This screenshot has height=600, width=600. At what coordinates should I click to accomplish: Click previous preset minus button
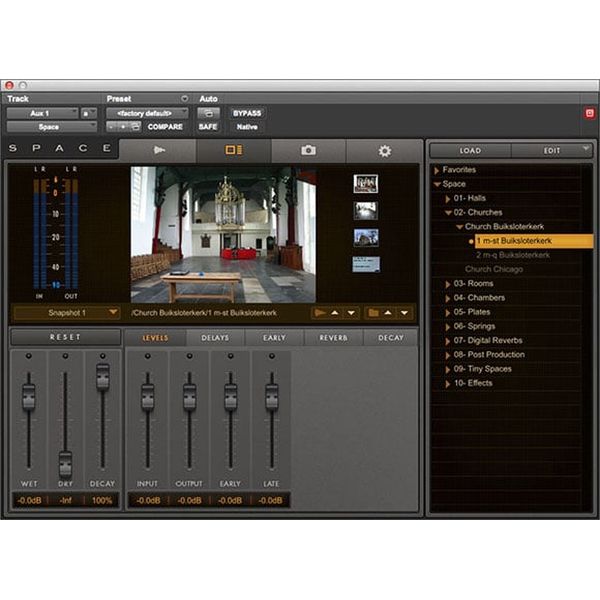(111, 127)
